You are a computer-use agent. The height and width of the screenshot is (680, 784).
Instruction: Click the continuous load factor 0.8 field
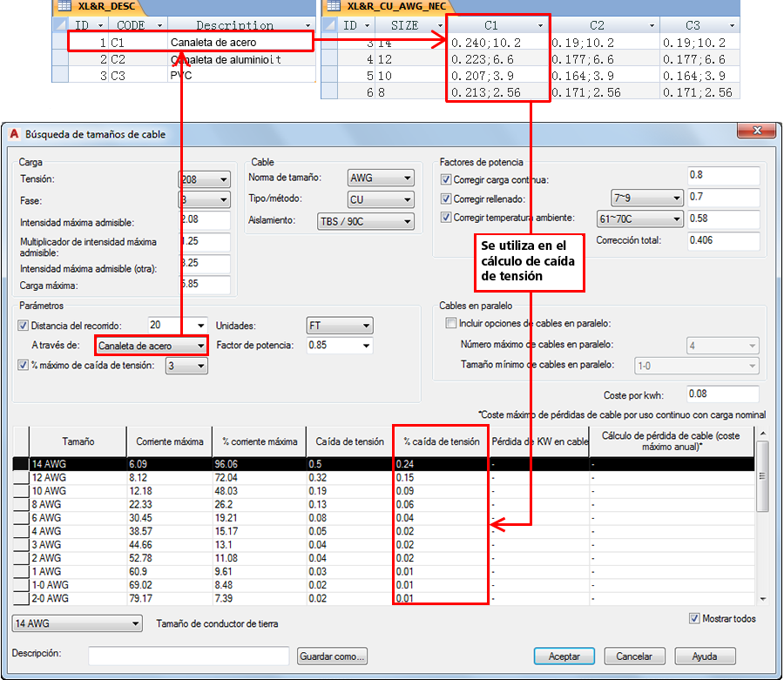point(724,175)
